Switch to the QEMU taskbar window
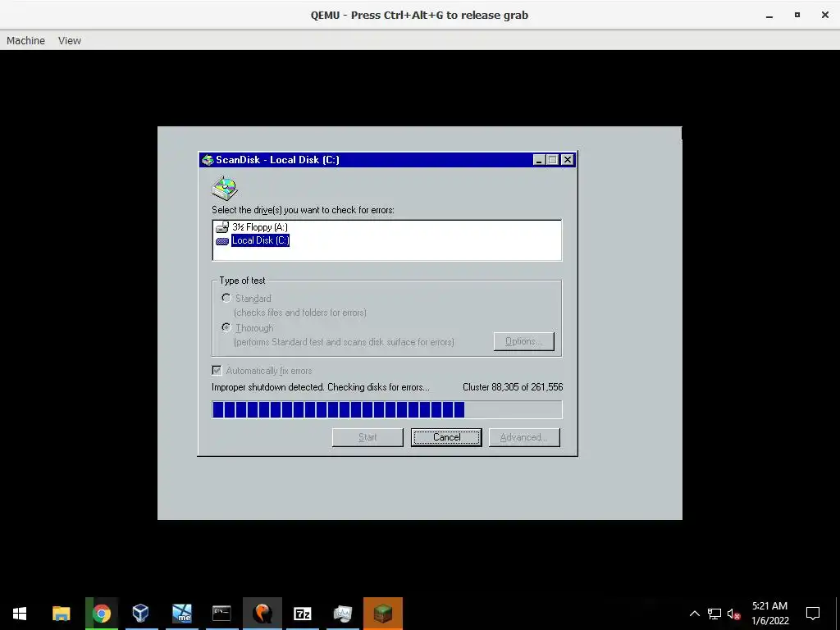This screenshot has width=840, height=630. [262, 614]
